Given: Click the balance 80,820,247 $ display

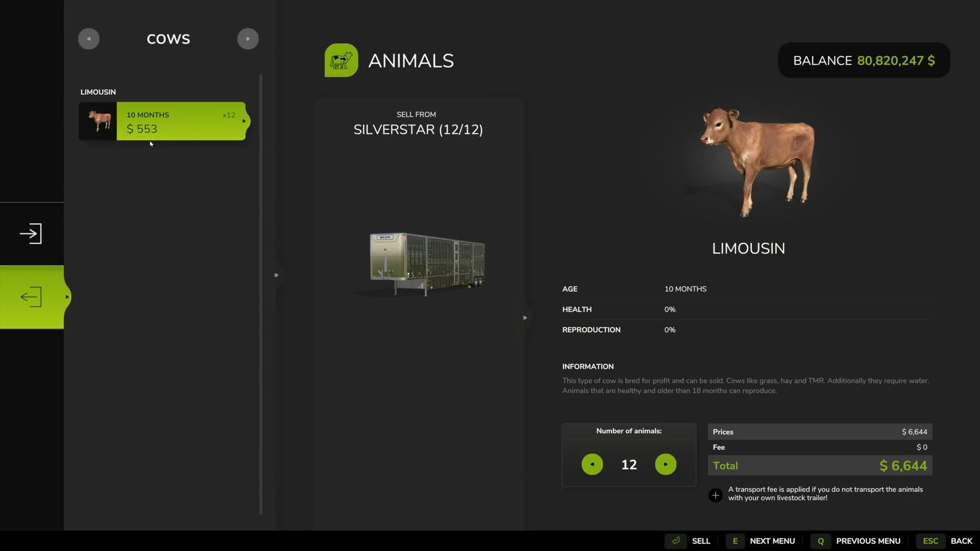Looking at the screenshot, I should (x=864, y=61).
